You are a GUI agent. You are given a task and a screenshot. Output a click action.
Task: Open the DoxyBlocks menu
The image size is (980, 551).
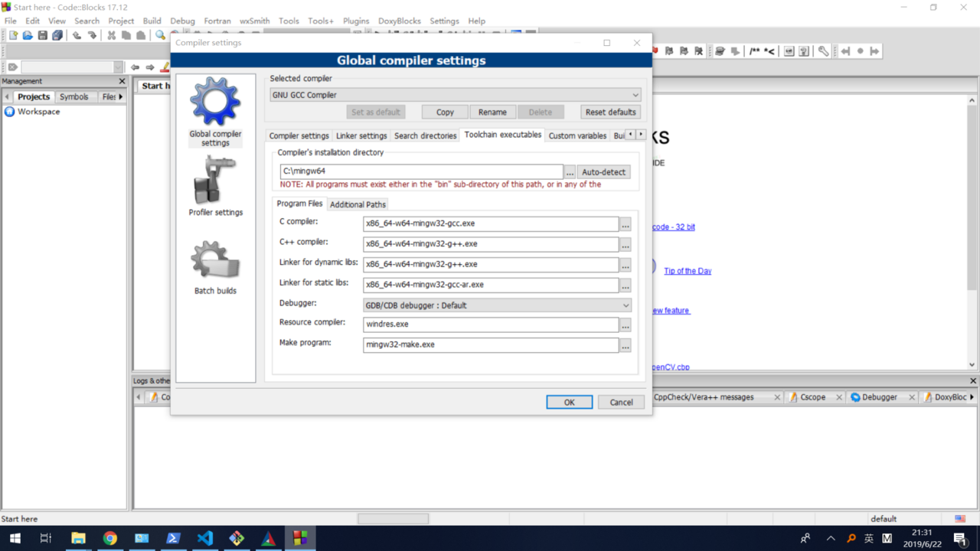tap(400, 21)
